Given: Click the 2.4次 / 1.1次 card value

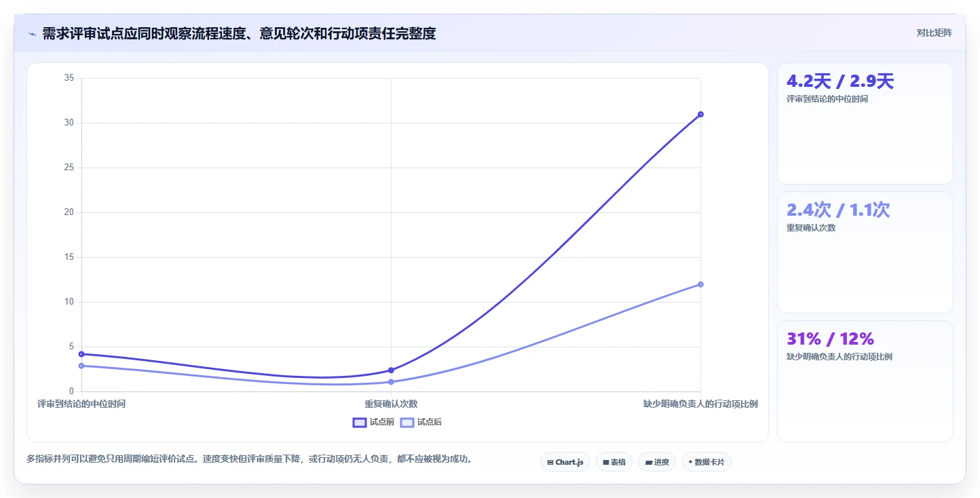Looking at the screenshot, I should pyautogui.click(x=838, y=210).
